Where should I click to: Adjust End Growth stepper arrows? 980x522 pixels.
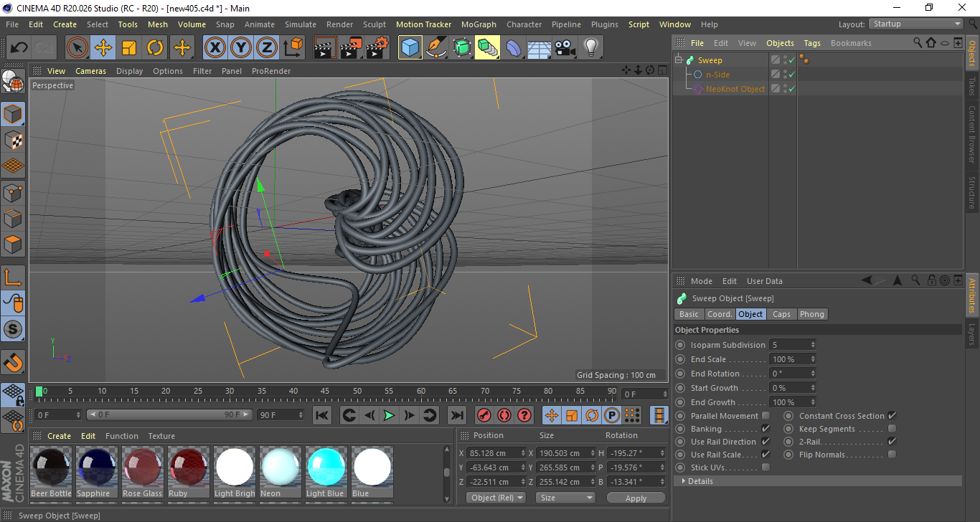[x=813, y=402]
